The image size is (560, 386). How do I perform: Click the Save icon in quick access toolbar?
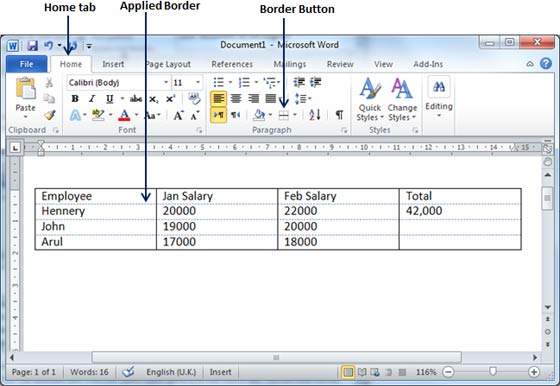coord(32,45)
